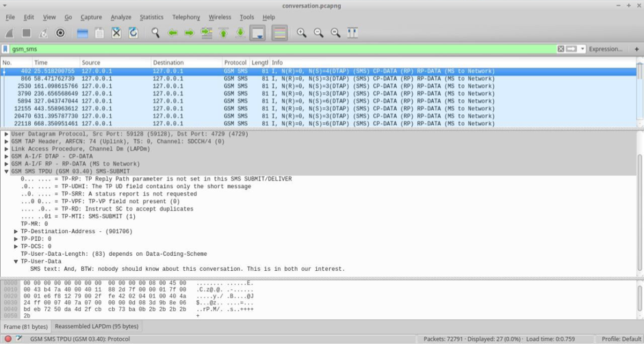Click in the gsm_sms filter field
The height and width of the screenshot is (344, 644).
[x=283, y=49]
